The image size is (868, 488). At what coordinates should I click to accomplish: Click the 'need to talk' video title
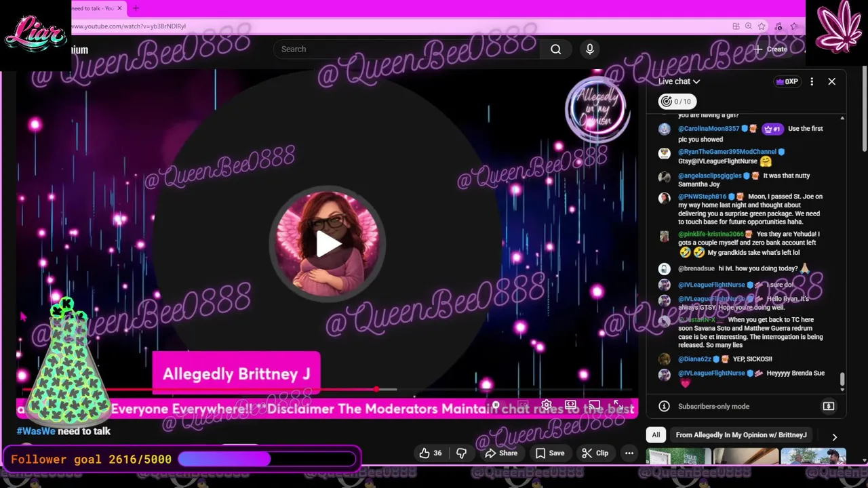83,431
